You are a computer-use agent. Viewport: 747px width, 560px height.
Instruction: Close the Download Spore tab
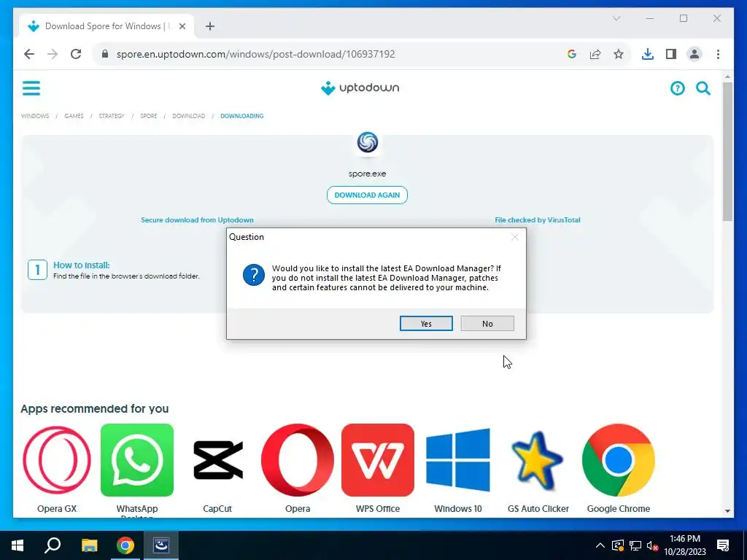click(x=182, y=26)
